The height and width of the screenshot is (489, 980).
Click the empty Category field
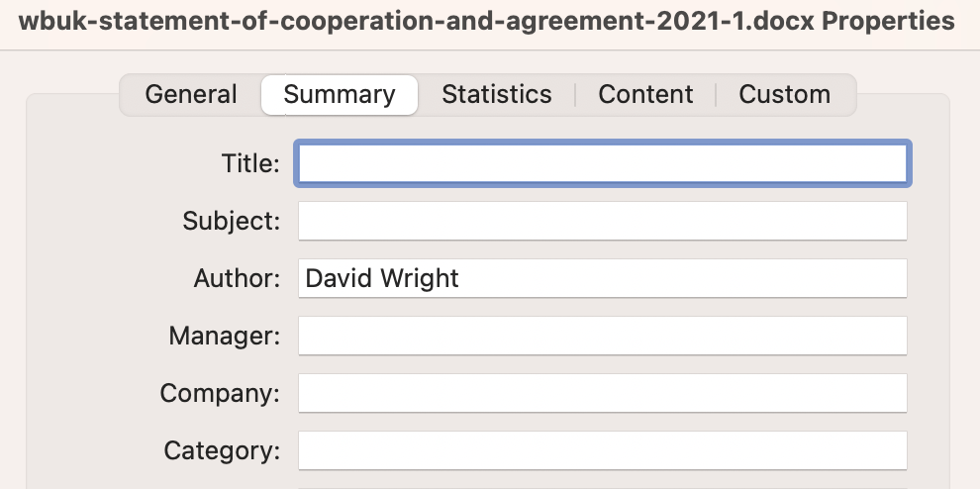point(603,450)
